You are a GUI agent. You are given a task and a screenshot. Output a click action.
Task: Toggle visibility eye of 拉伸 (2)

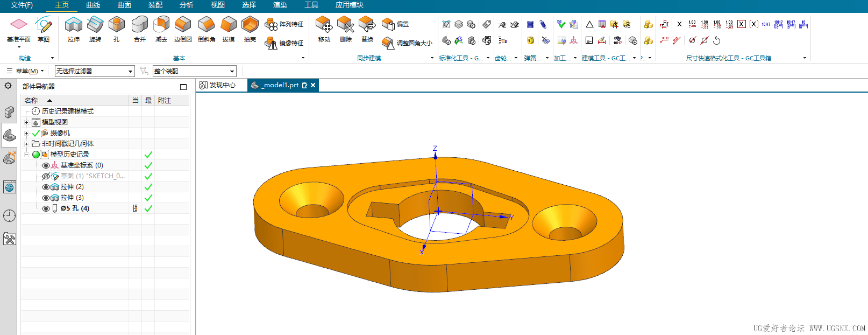tap(46, 187)
